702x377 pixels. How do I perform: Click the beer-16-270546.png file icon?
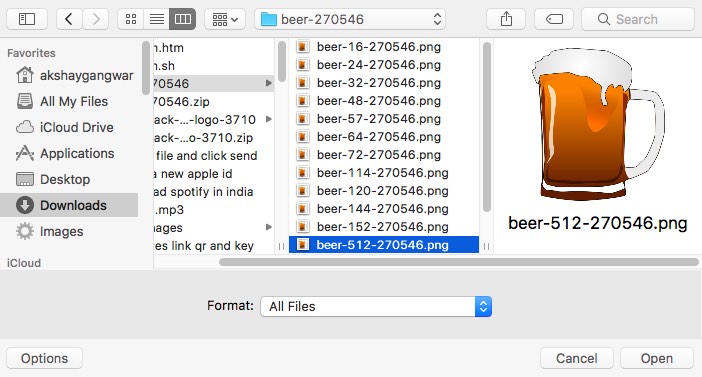(303, 47)
